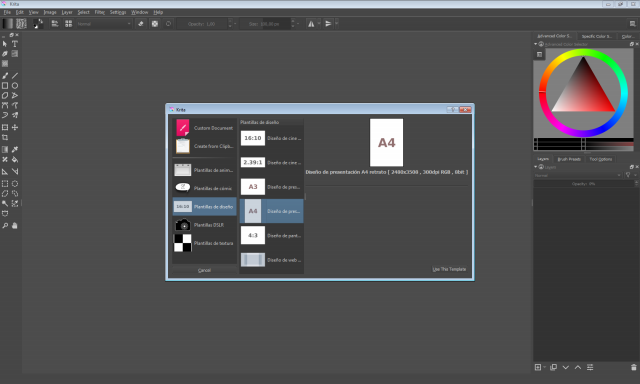Adjust the Layers opacity slider
Viewport: 640px width, 384px height.
pyautogui.click(x=584, y=184)
